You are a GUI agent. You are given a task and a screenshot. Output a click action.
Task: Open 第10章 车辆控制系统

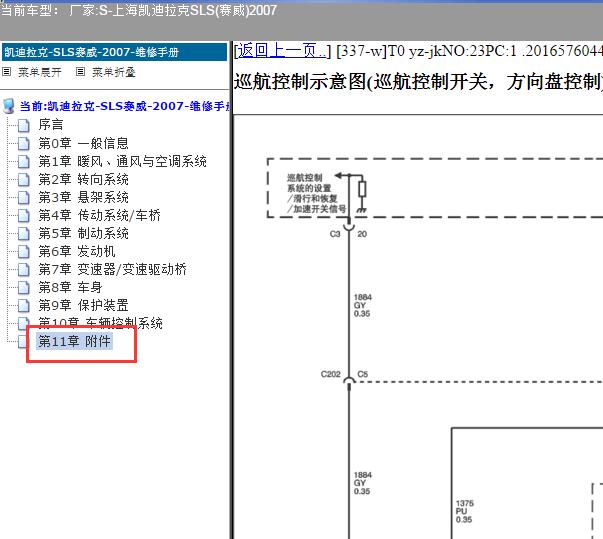pyautogui.click(x=100, y=323)
